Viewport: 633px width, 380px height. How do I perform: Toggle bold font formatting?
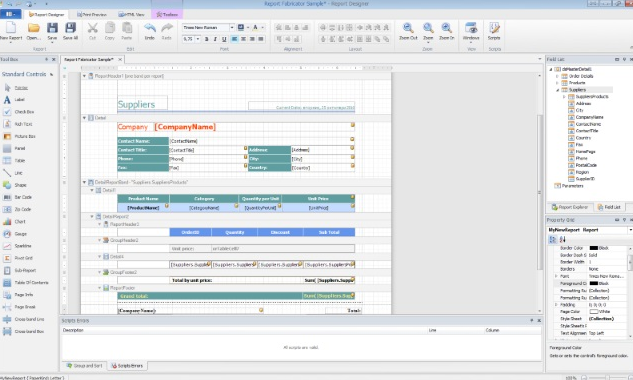click(207, 39)
